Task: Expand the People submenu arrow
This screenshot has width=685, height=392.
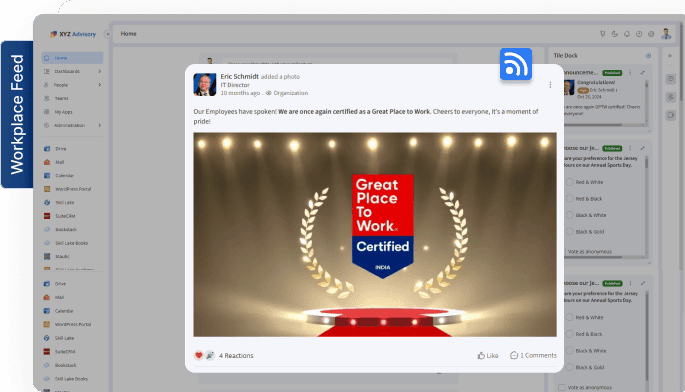Action: tap(100, 85)
